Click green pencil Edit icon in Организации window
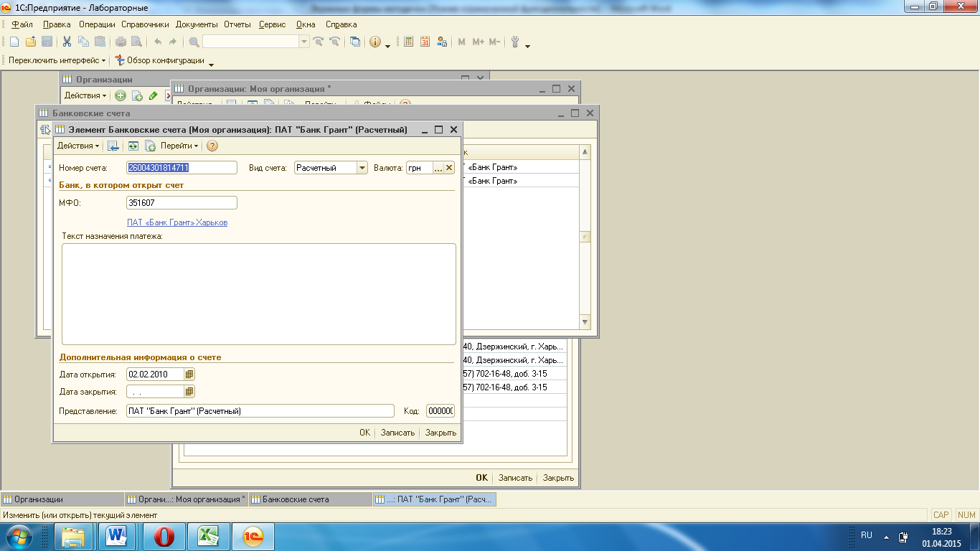Viewport: 980px width, 551px height. click(153, 95)
